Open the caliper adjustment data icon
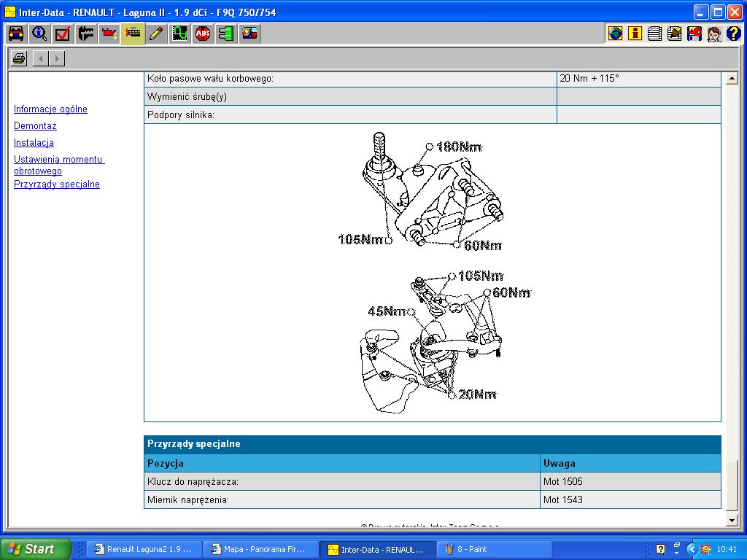 [86, 34]
